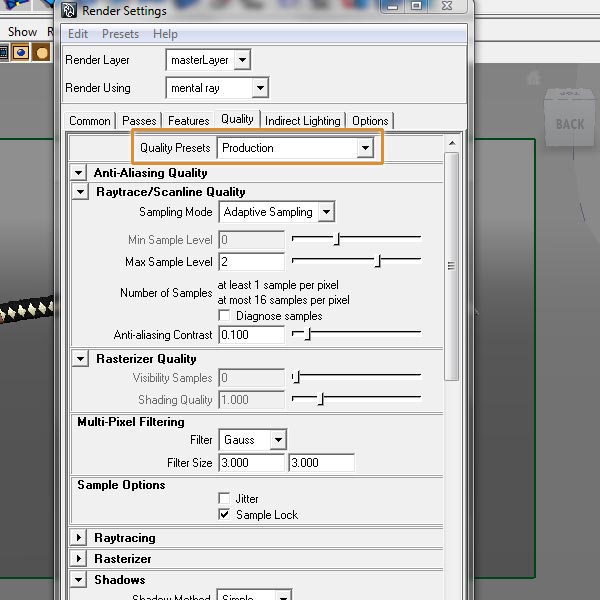
Task: Click the Multi-Pixel Filtering heading
Action: (x=131, y=422)
